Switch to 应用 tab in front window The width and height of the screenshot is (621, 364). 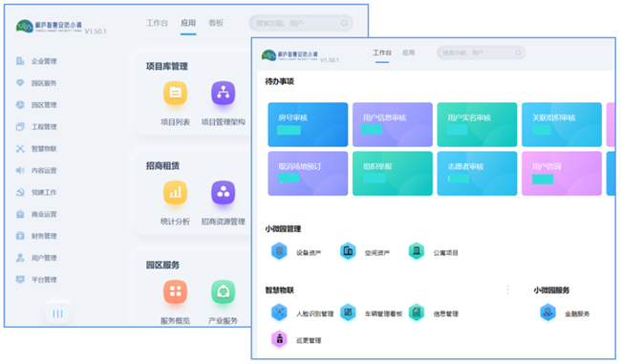point(408,53)
